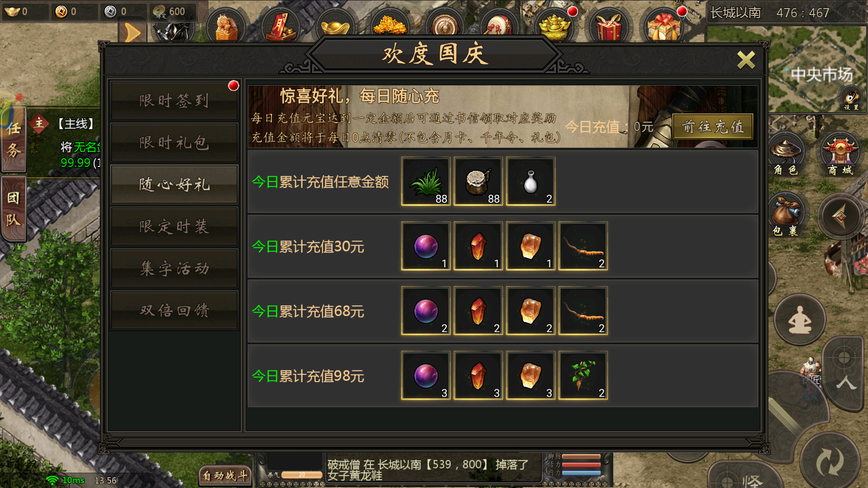Switch to 限时礼包 tab
This screenshot has width=868, height=488.
174,143
